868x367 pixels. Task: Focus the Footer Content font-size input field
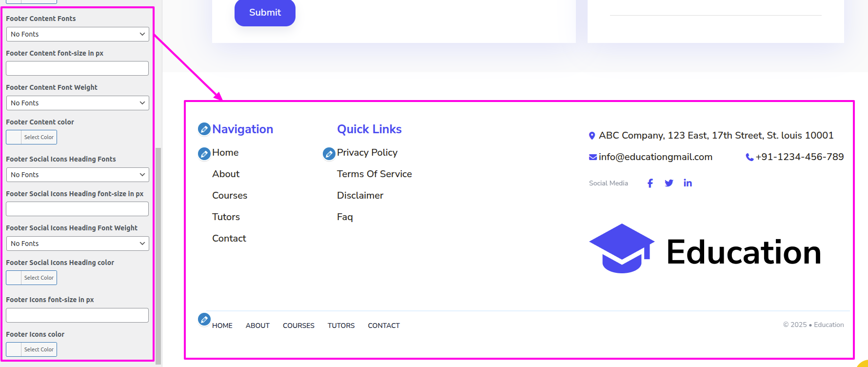coord(78,68)
